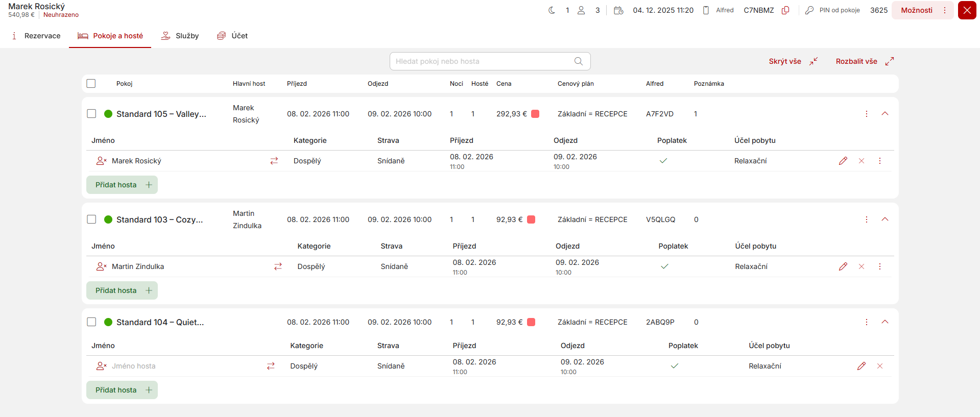Viewport: 980px width, 417px height.
Task: Collapse the Standard 105 room section
Action: (885, 114)
